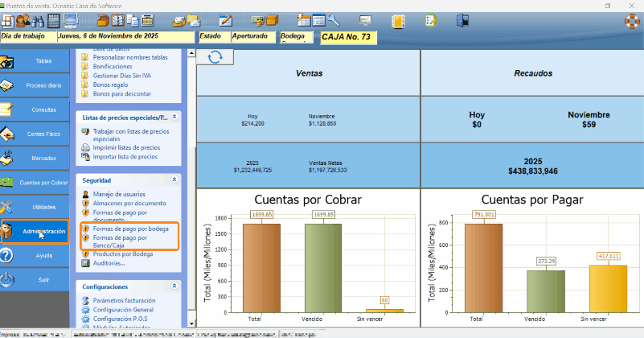Viewport: 644px width, 338px height.
Task: Collapse the Seguridad section
Action: (174, 180)
